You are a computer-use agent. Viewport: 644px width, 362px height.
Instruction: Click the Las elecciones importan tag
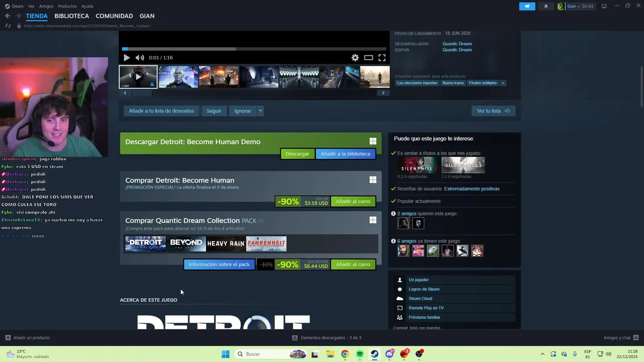pyautogui.click(x=417, y=83)
